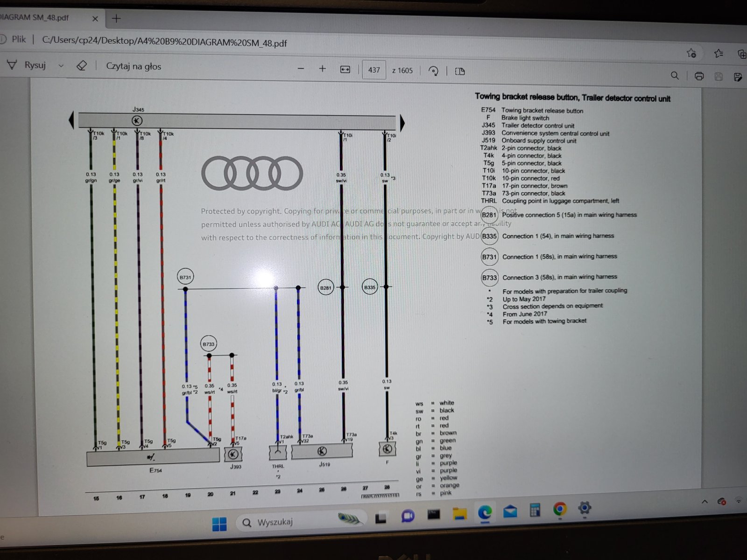This screenshot has width=747, height=560.
Task: Open Settings from the taskbar
Action: coord(585,507)
